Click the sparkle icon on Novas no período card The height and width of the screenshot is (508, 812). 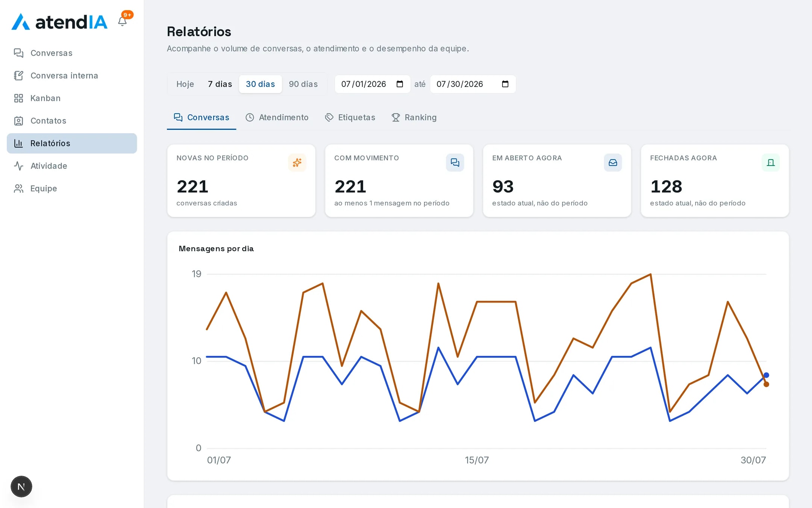pos(297,163)
